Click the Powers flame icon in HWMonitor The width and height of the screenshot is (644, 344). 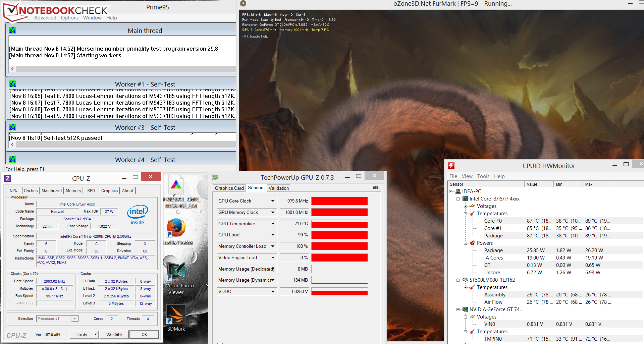pyautogui.click(x=472, y=243)
